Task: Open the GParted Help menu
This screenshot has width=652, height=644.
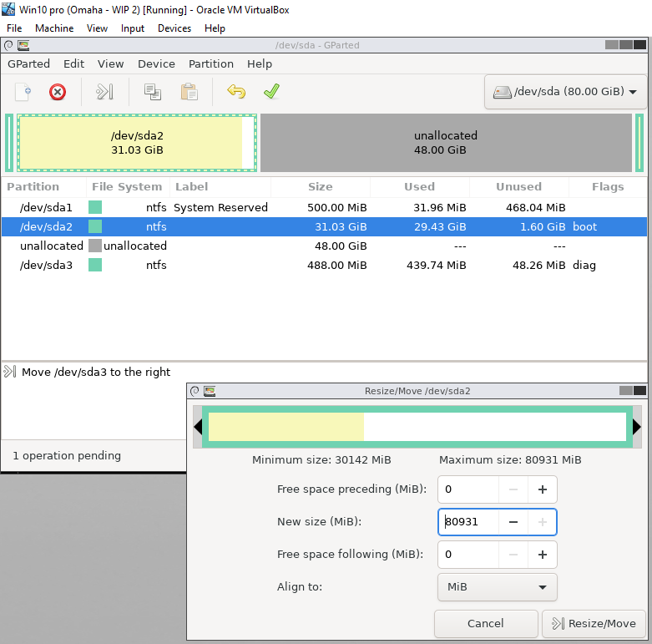Action: coord(260,63)
